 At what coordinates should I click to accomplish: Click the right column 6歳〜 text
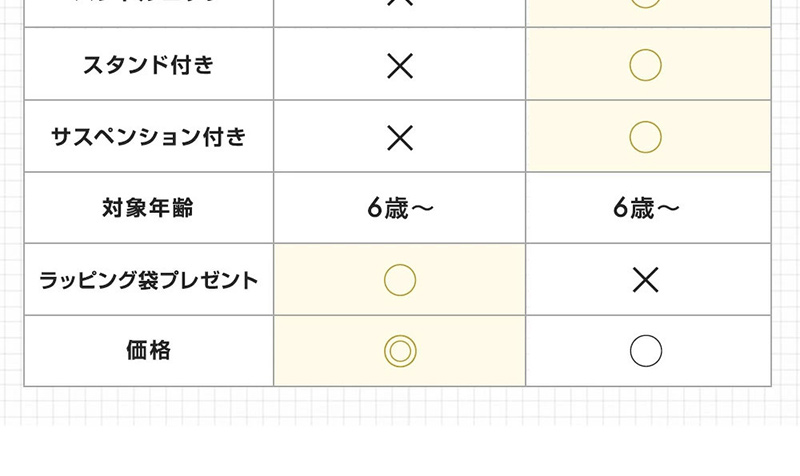click(646, 209)
